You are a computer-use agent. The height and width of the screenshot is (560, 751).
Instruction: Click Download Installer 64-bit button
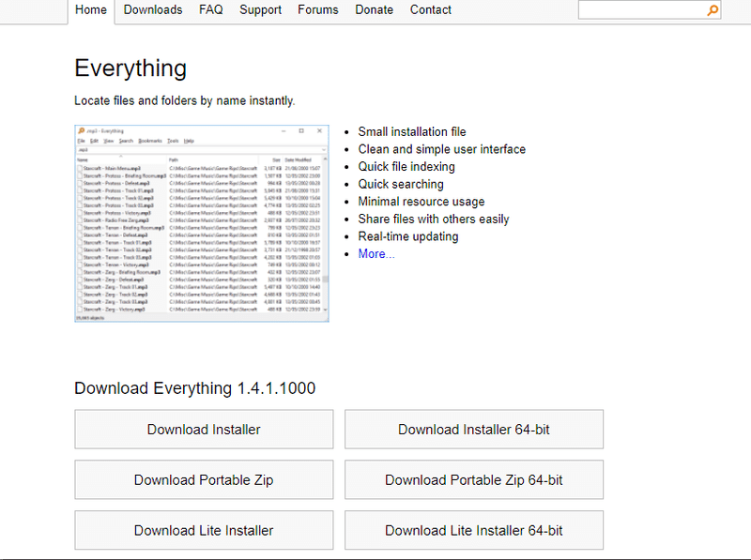coord(474,430)
